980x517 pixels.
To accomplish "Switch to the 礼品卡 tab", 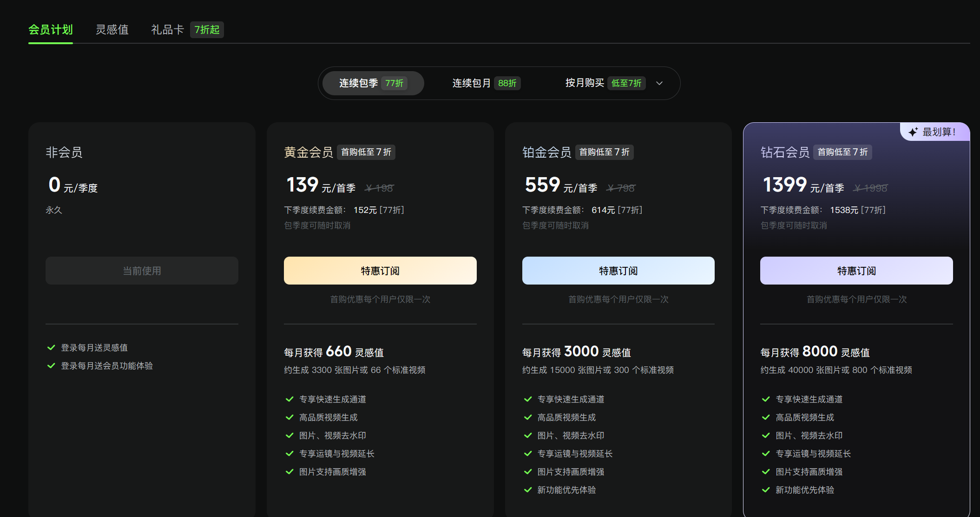I will point(168,30).
